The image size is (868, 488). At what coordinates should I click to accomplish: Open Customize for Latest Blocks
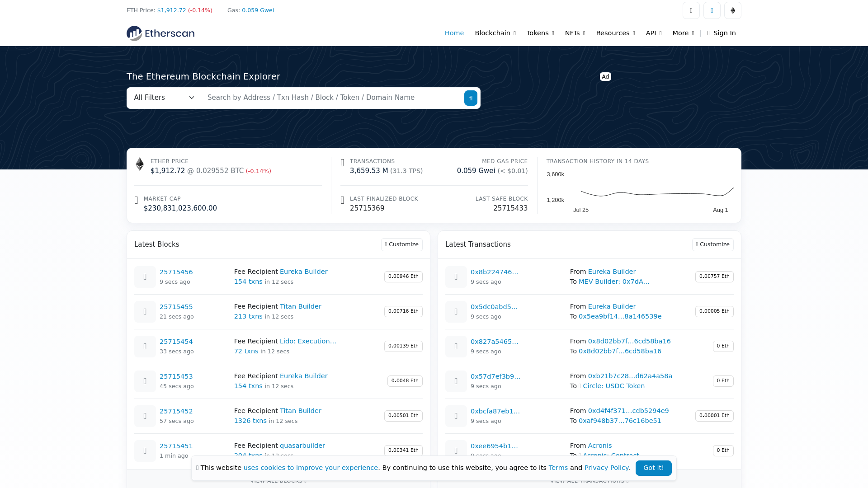click(402, 244)
